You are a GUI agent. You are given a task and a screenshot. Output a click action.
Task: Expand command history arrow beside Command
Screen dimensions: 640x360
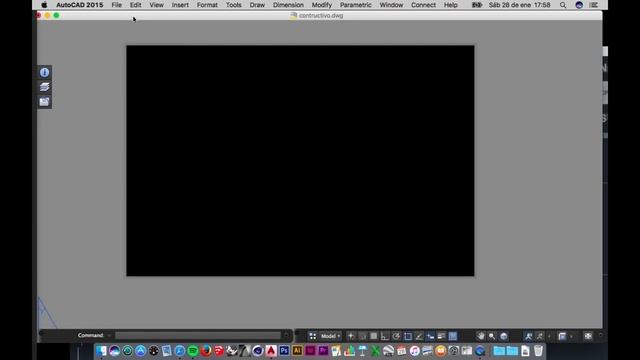point(109,336)
